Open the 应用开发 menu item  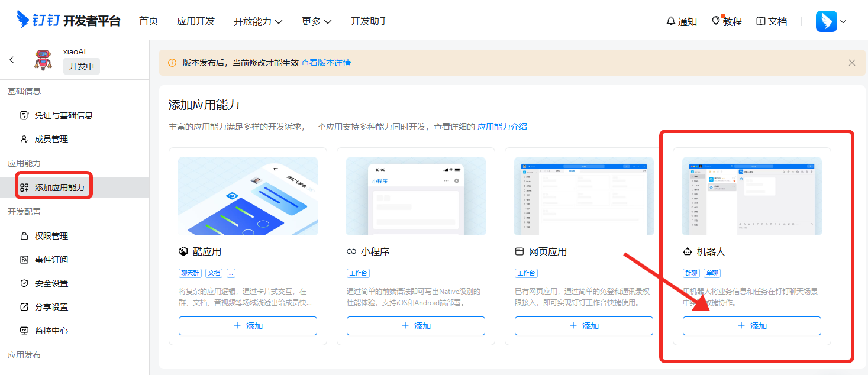pos(196,21)
